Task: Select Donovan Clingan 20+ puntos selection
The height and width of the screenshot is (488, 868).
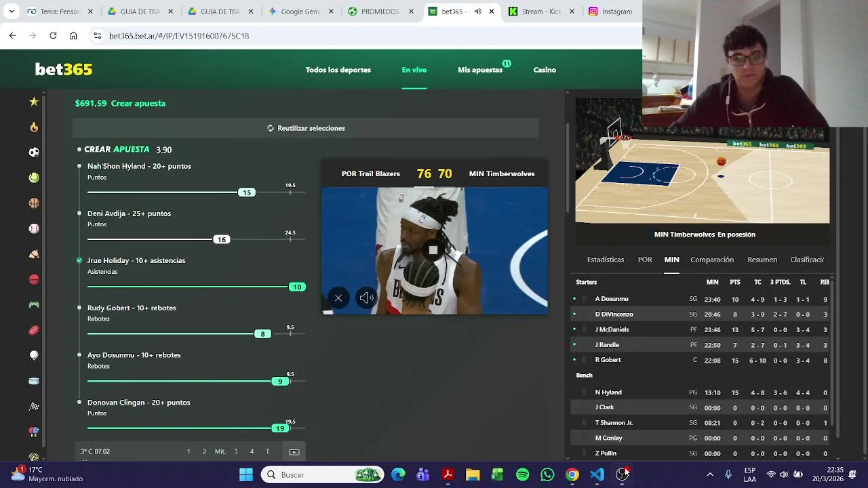Action: click(138, 403)
